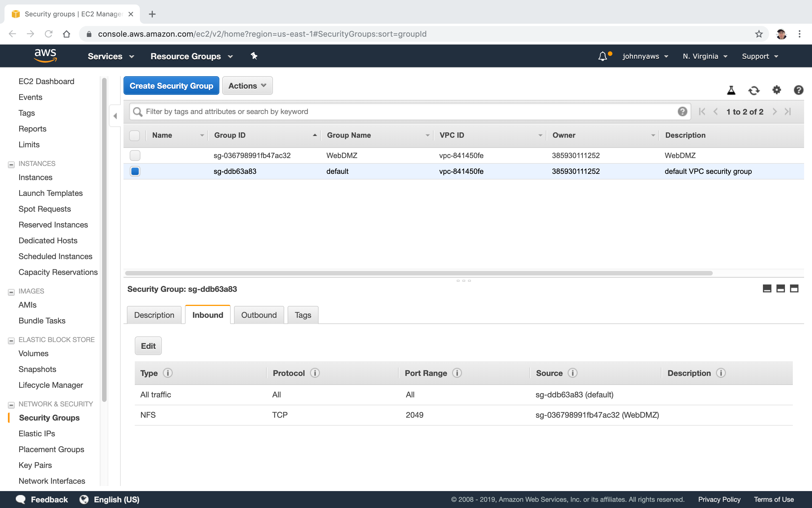Screen dimensions: 812x508
Task: Click the AWS logo home icon
Action: [x=45, y=56]
